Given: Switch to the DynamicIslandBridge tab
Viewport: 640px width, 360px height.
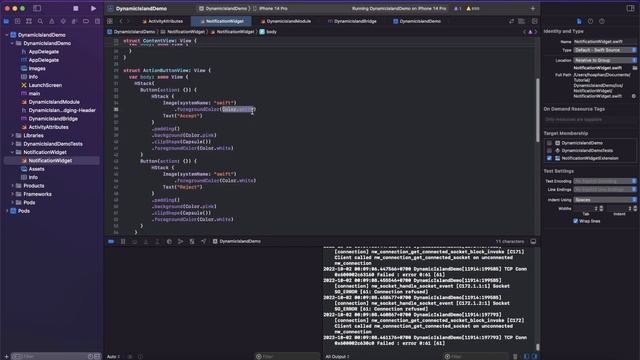Looking at the screenshot, I should [353, 21].
